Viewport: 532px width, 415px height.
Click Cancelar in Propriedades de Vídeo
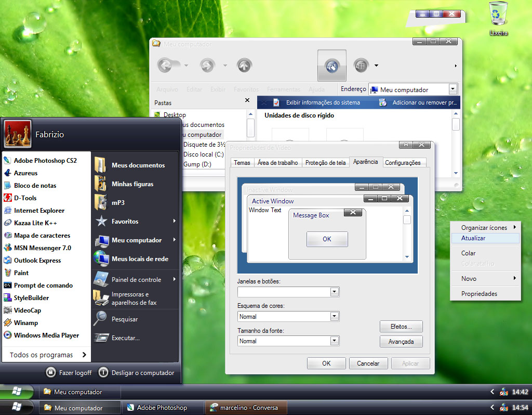coord(368,364)
